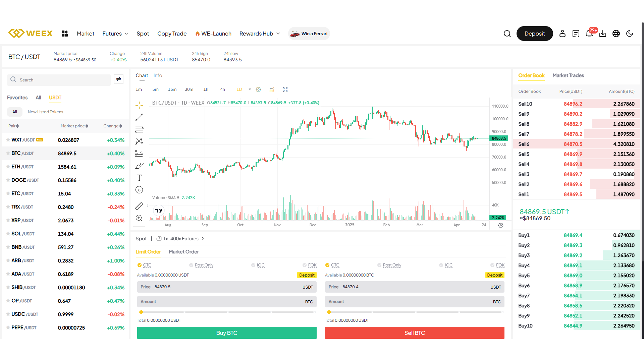Select FOK option in sell form
This screenshot has height=362, width=644.
point(497,265)
